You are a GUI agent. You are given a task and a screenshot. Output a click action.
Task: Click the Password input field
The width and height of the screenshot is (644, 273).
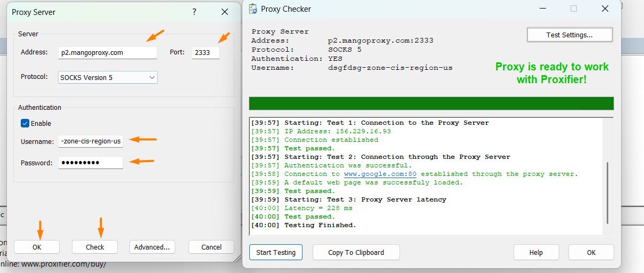91,163
